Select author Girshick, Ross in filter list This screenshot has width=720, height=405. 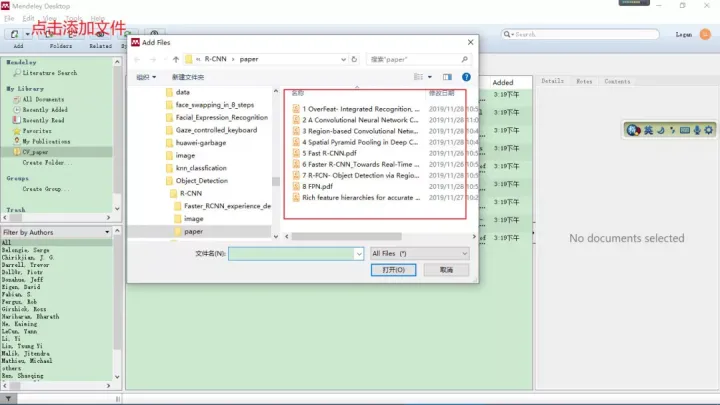point(23,309)
